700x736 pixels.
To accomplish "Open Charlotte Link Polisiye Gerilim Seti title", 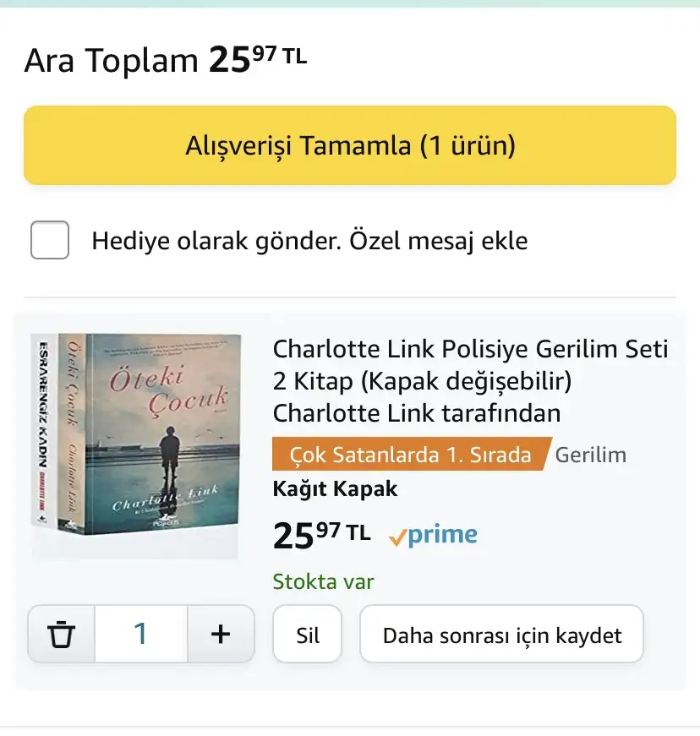I will (470, 365).
